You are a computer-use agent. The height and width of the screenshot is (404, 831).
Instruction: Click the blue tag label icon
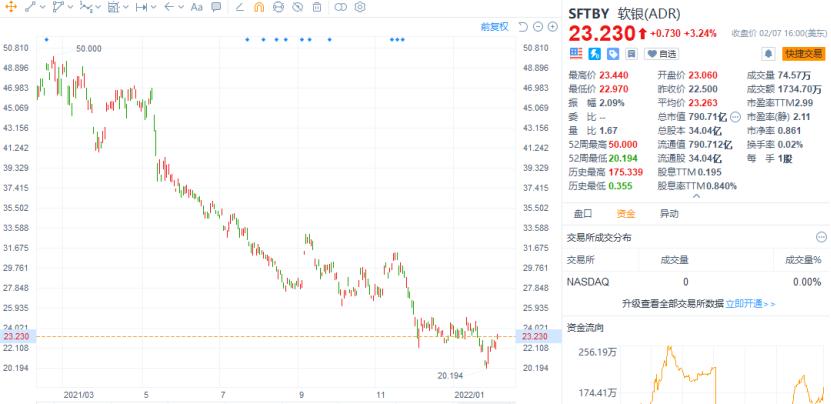(613, 54)
